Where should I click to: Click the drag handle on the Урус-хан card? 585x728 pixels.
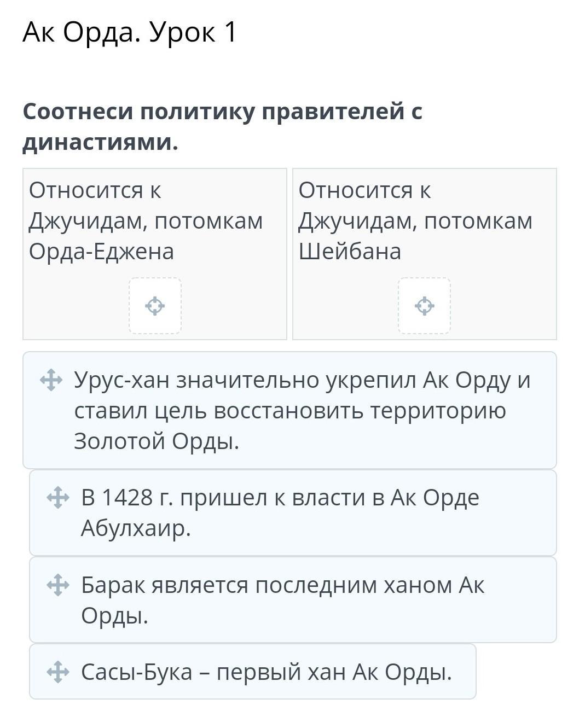coord(51,380)
